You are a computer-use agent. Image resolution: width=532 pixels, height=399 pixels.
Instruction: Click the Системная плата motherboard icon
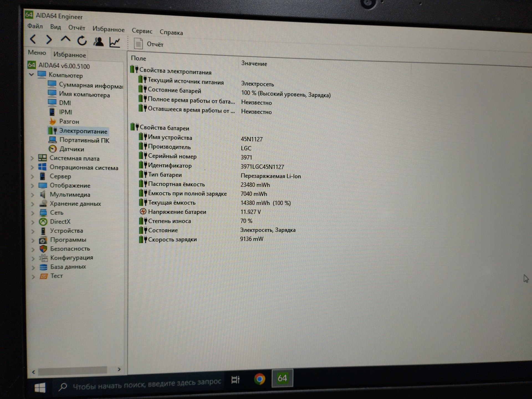pyautogui.click(x=42, y=158)
